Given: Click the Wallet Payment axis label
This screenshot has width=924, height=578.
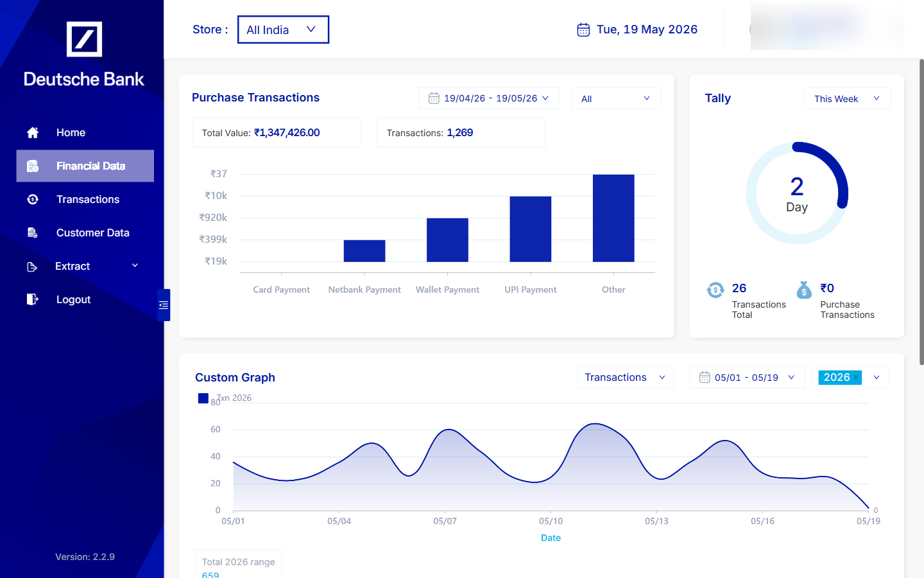Looking at the screenshot, I should [447, 290].
